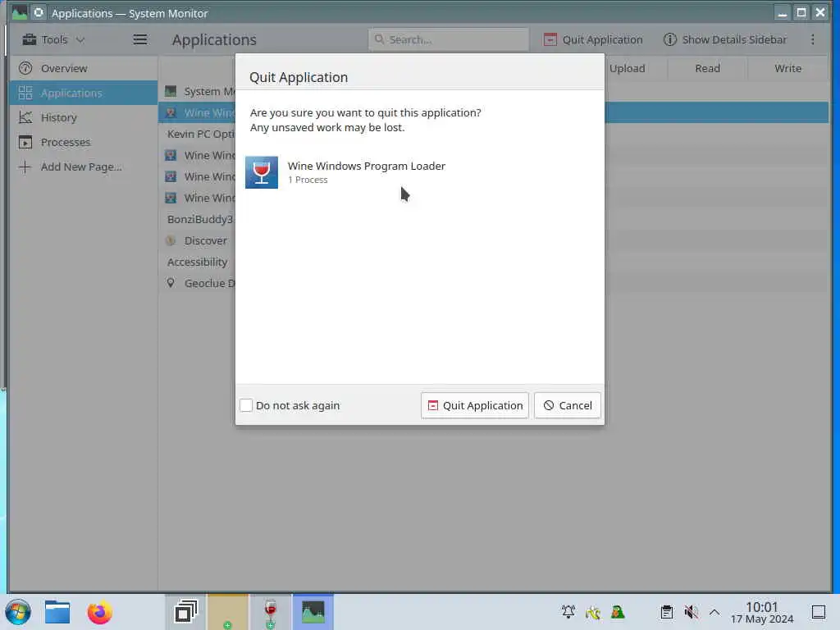This screenshot has height=630, width=840.
Task: Focus the Search field
Action: (x=449, y=39)
